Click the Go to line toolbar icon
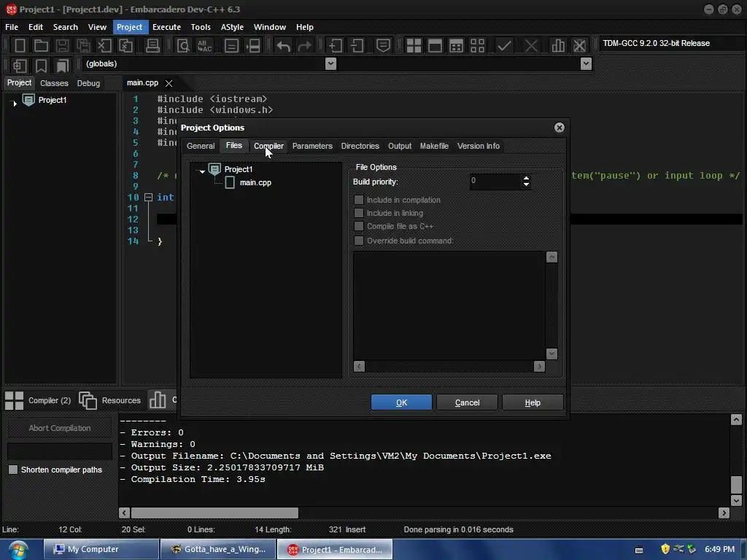 (253, 46)
